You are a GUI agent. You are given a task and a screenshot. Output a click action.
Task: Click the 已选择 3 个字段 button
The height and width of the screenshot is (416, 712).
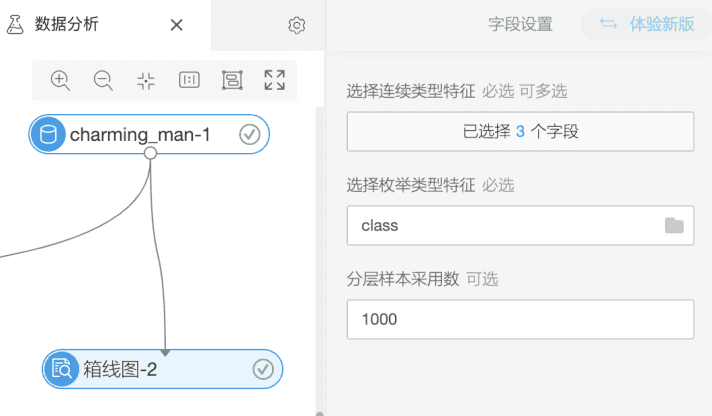(520, 131)
